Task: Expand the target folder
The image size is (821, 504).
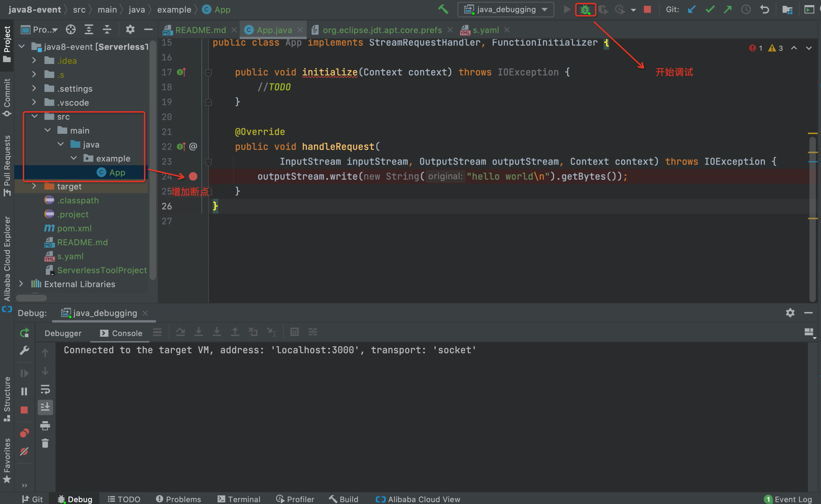Action: (34, 186)
